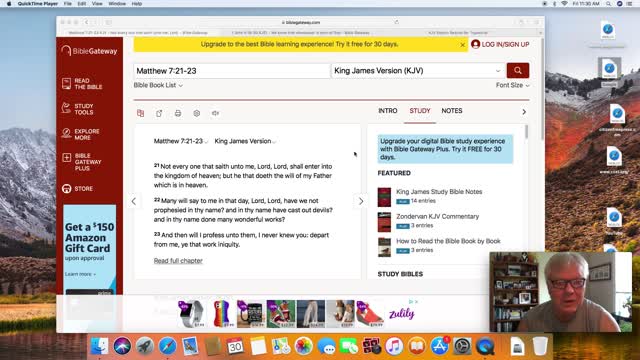The height and width of the screenshot is (360, 640).
Task: Open Messages app in the dock
Action: (x=326, y=347)
